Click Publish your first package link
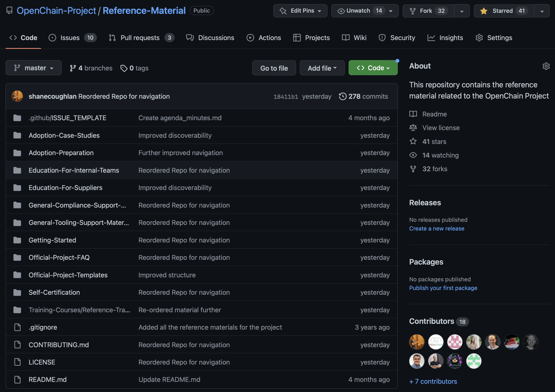The height and width of the screenshot is (392, 555). pos(443,288)
